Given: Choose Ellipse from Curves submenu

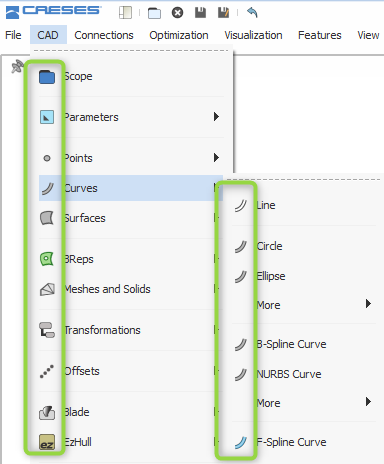Looking at the screenshot, I should point(271,276).
